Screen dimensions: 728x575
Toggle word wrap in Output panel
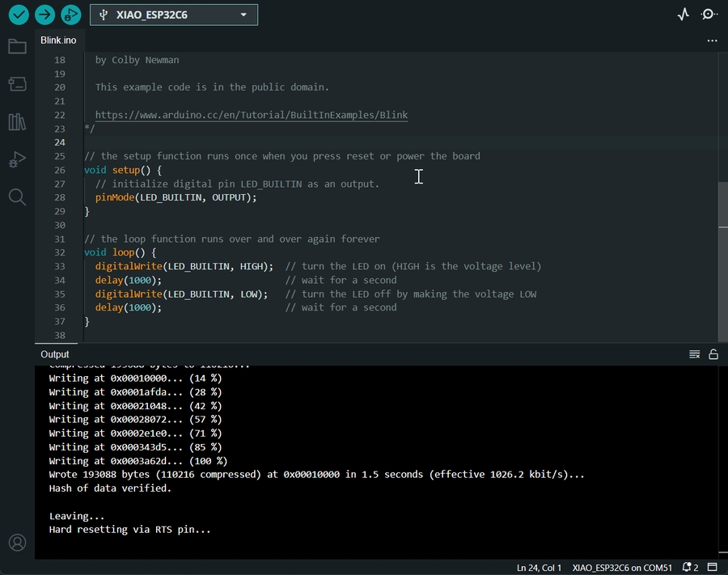pyautogui.click(x=694, y=354)
